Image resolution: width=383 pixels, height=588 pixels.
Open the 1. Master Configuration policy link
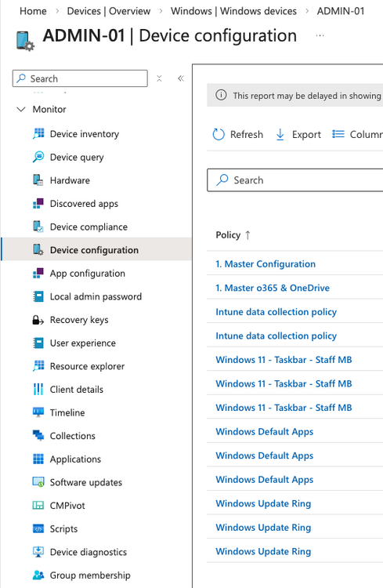click(266, 264)
